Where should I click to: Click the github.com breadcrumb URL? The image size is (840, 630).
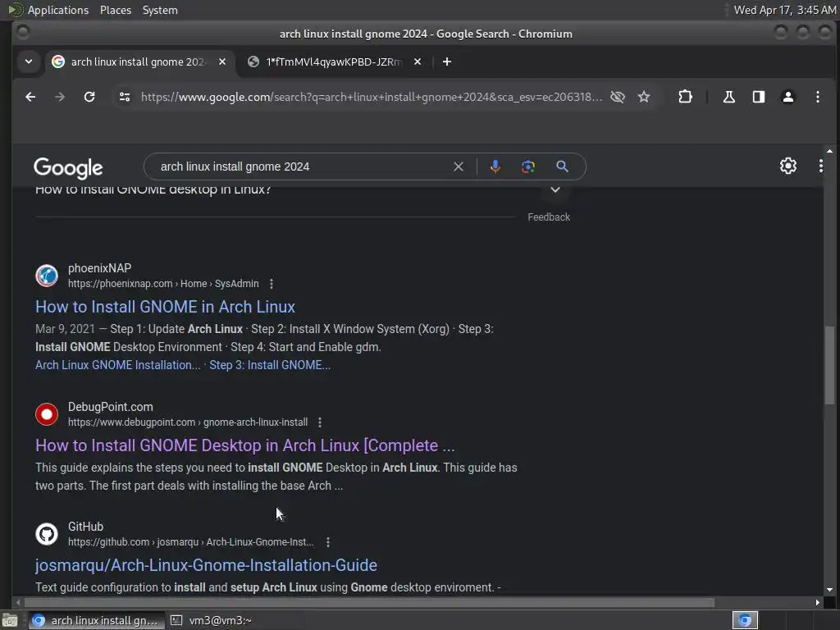190,542
